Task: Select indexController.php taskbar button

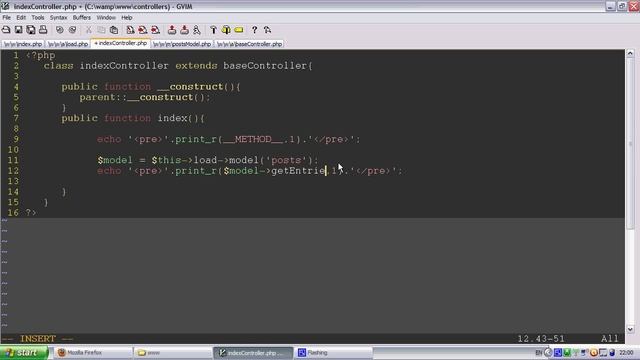Action: tap(253, 353)
